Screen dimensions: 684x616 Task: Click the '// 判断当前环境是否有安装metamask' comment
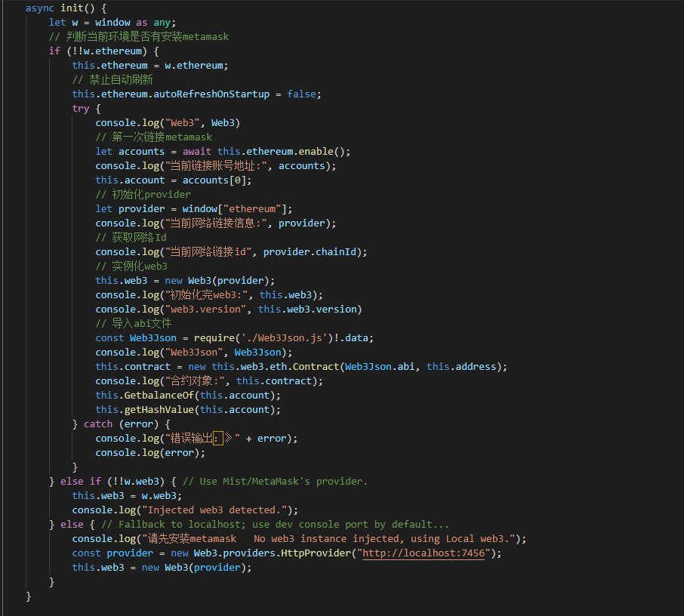[x=139, y=37]
